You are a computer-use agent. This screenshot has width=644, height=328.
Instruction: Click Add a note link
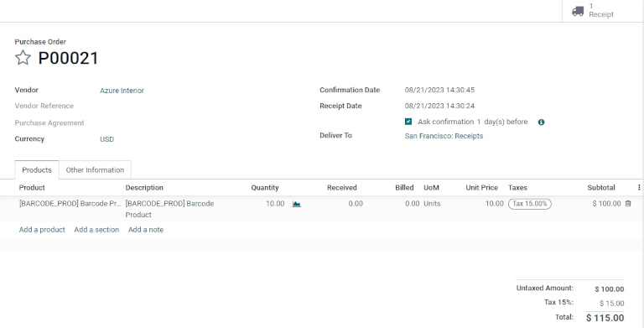click(146, 230)
